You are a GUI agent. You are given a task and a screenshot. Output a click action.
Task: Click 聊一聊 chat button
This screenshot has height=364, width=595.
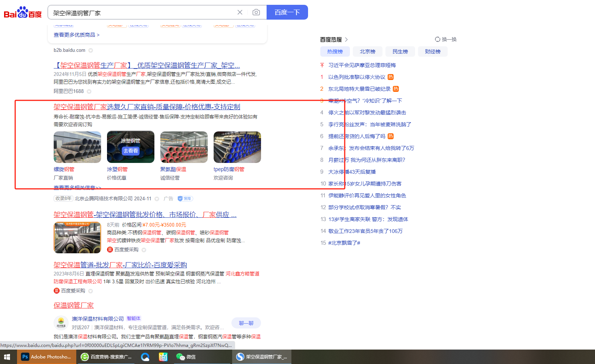pyautogui.click(x=246, y=323)
